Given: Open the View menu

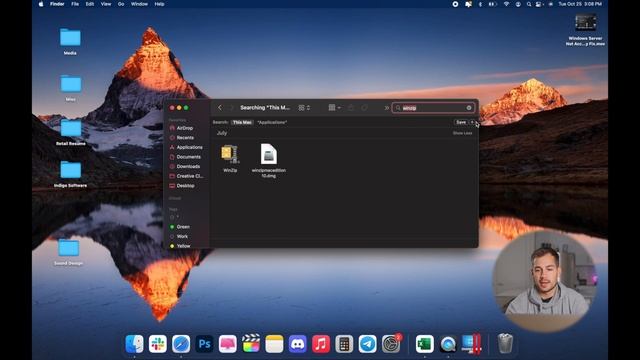Looking at the screenshot, I should [x=106, y=4].
